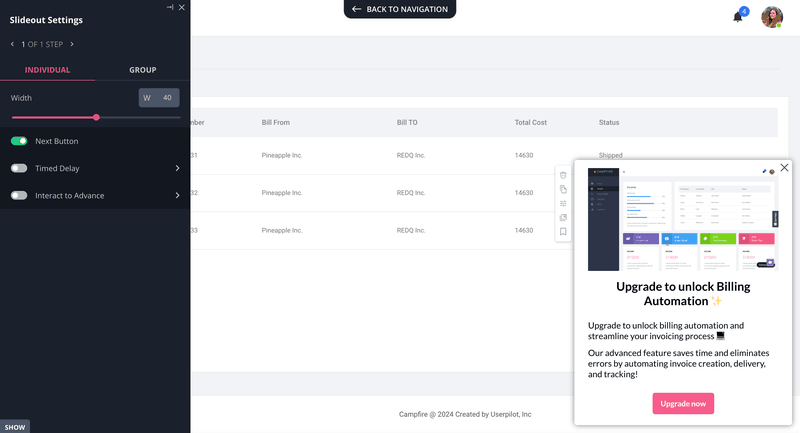Expand Timed Delay options chevron
This screenshot has height=433, width=800.
178,168
